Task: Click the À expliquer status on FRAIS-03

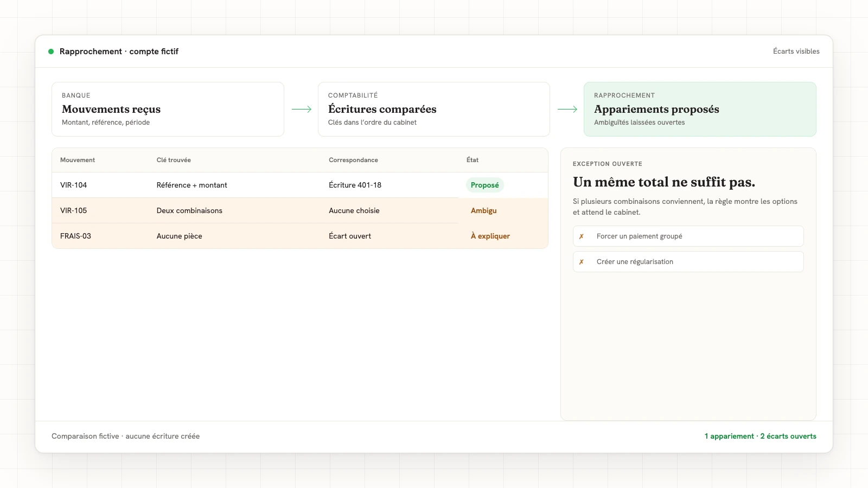Action: 490,236
